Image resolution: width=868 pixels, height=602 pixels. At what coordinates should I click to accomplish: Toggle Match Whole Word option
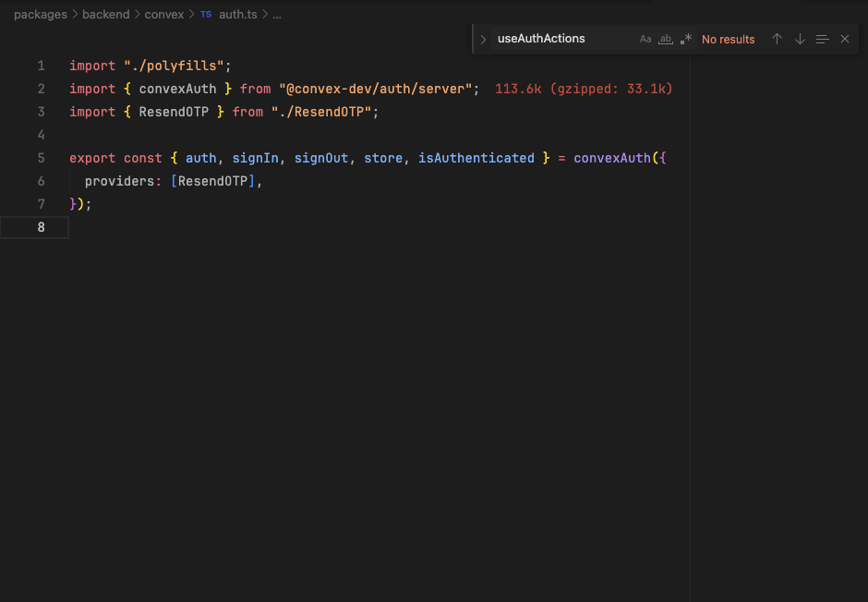(x=666, y=40)
